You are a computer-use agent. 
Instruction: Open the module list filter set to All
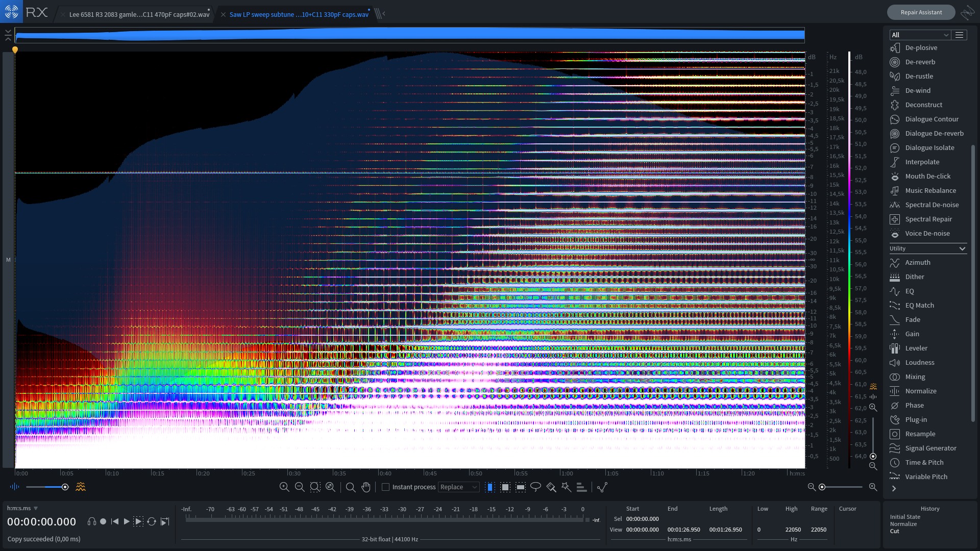click(x=919, y=35)
